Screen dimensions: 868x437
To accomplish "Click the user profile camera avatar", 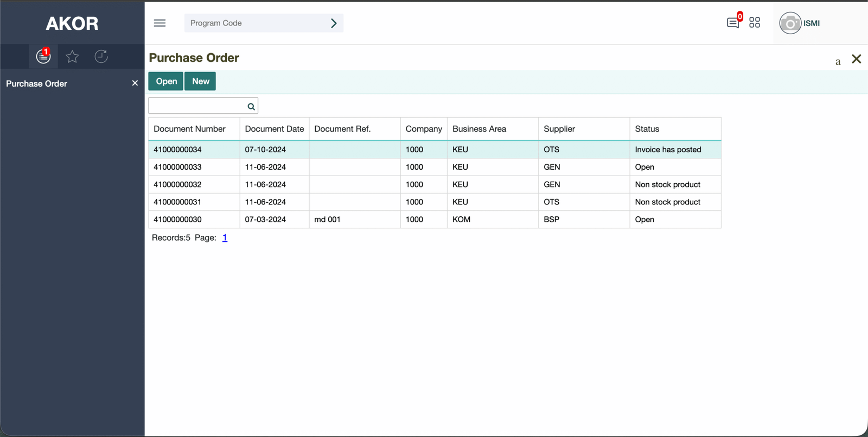I will (790, 23).
